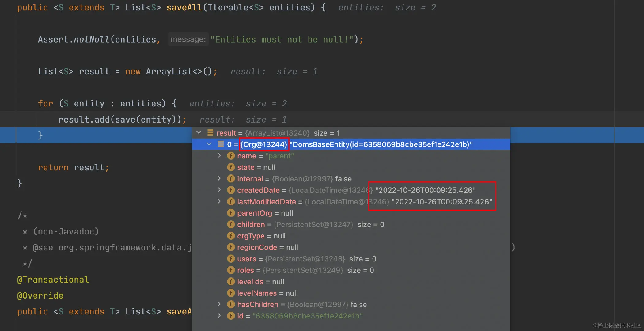The width and height of the screenshot is (644, 331).
Task: Collapse the Org@13244 element node
Action: coord(209,144)
